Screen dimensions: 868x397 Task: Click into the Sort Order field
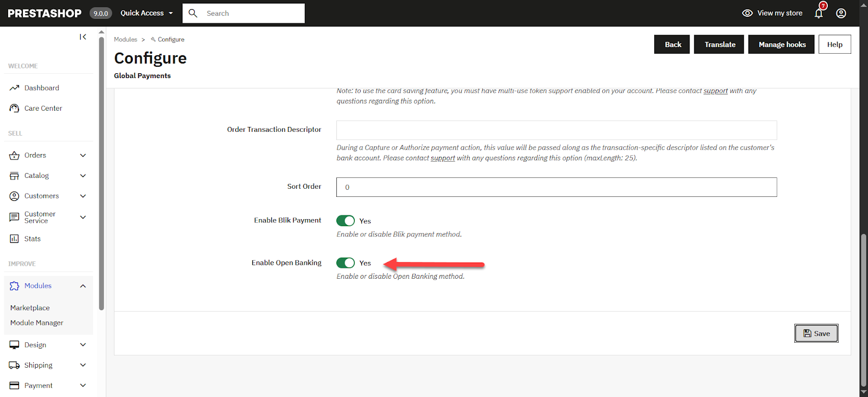point(557,187)
